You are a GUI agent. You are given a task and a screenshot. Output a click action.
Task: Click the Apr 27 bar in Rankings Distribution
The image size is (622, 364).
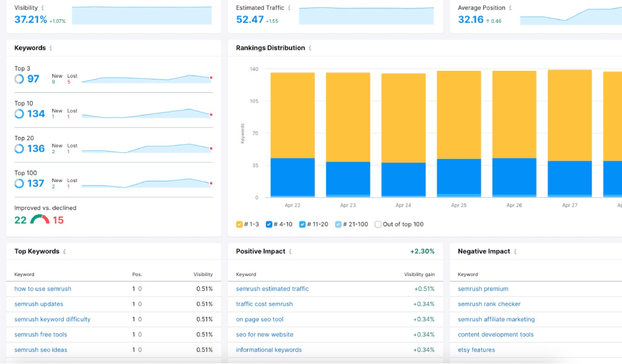tap(570, 133)
